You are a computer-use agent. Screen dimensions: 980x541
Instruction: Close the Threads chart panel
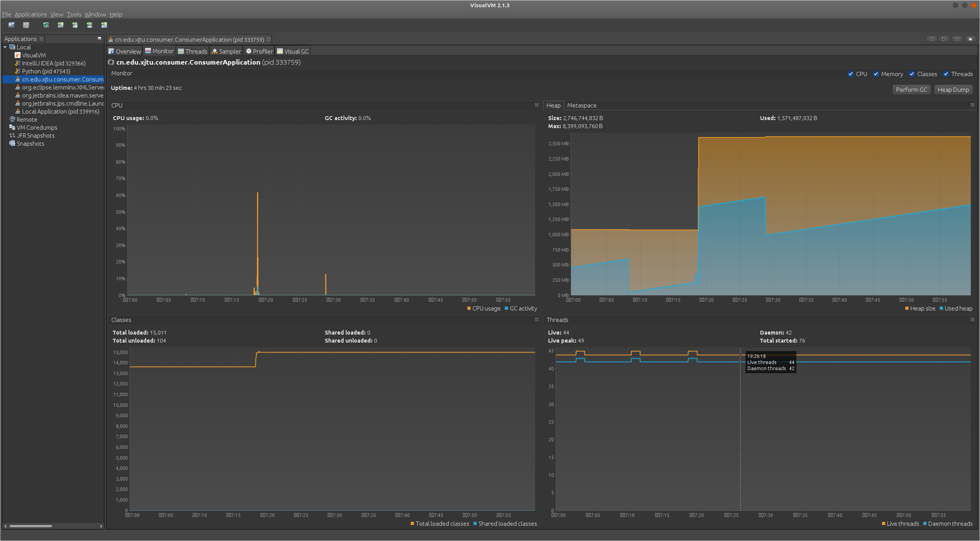tap(972, 320)
